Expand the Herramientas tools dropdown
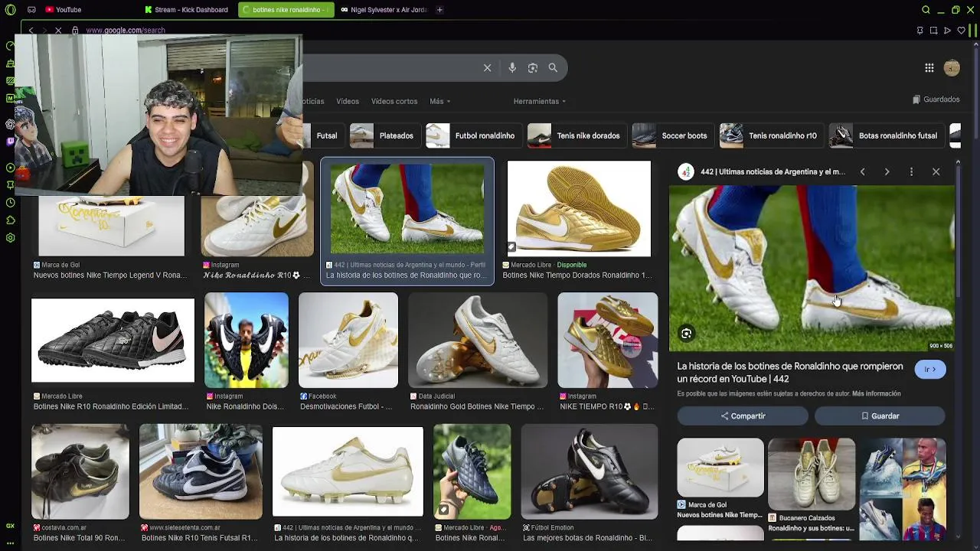 pos(540,101)
